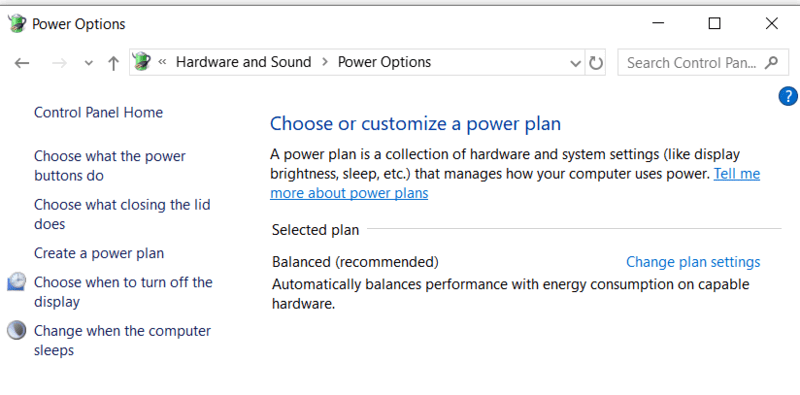Go to Control Panel Home
This screenshot has height=395, width=800.
[x=98, y=112]
